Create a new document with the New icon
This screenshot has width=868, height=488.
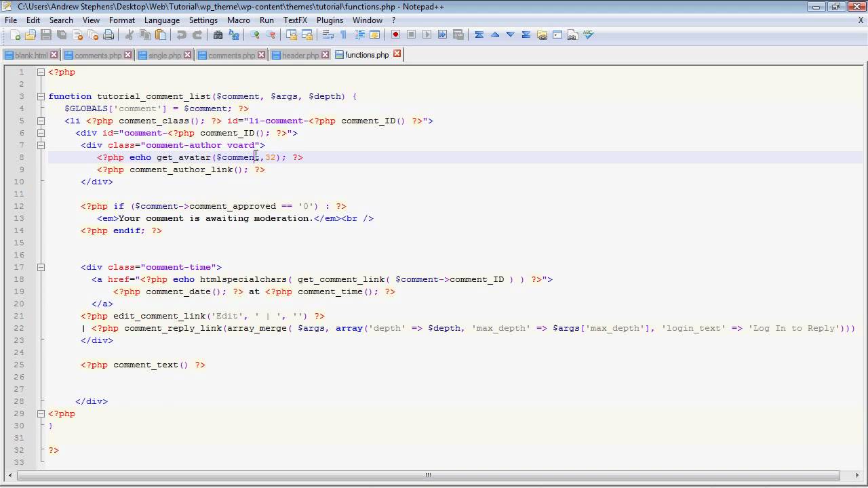[x=15, y=35]
